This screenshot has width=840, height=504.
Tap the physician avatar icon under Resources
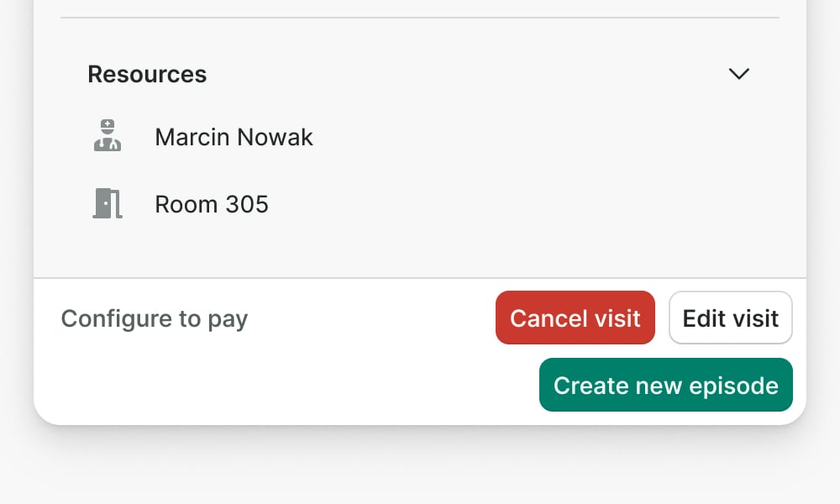pos(107,136)
